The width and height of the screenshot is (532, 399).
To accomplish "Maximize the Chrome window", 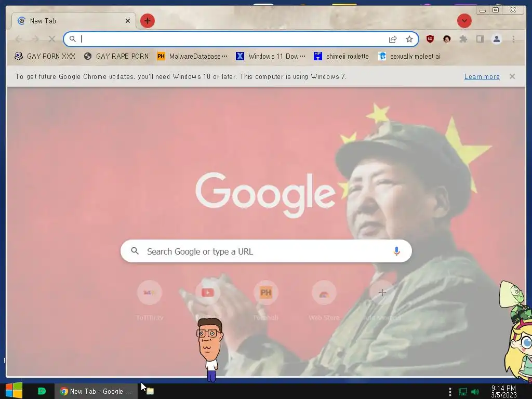I will click(x=495, y=10).
